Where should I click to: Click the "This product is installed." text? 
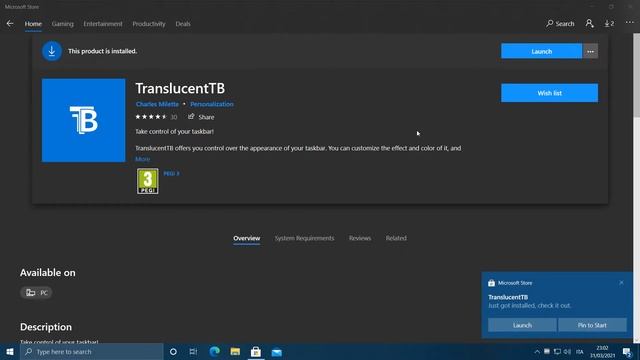pos(102,51)
